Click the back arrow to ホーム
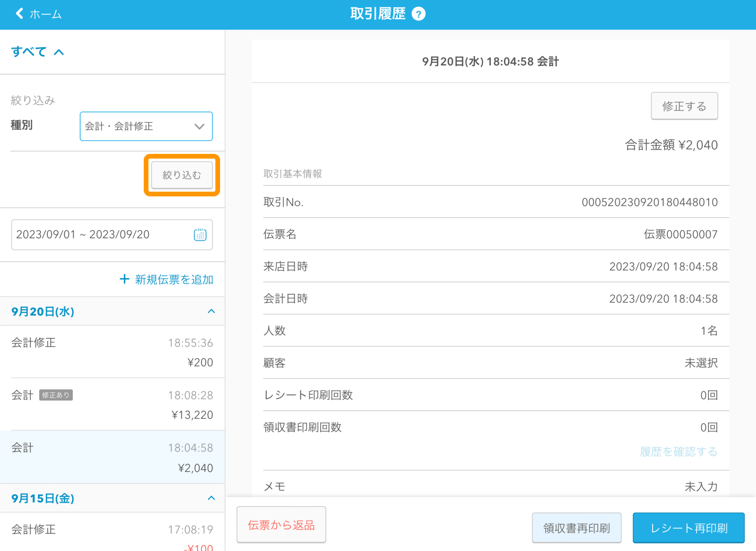The width and height of the screenshot is (756, 551). tap(20, 14)
